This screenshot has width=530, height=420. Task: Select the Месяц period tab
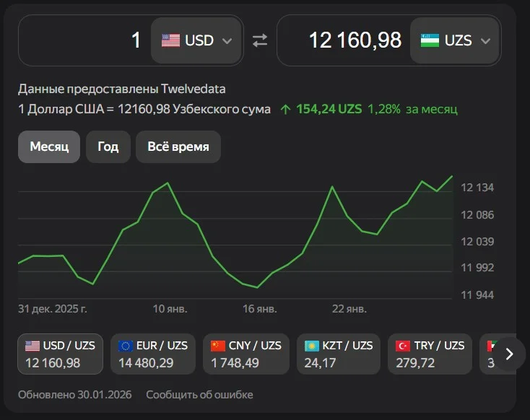click(x=49, y=146)
